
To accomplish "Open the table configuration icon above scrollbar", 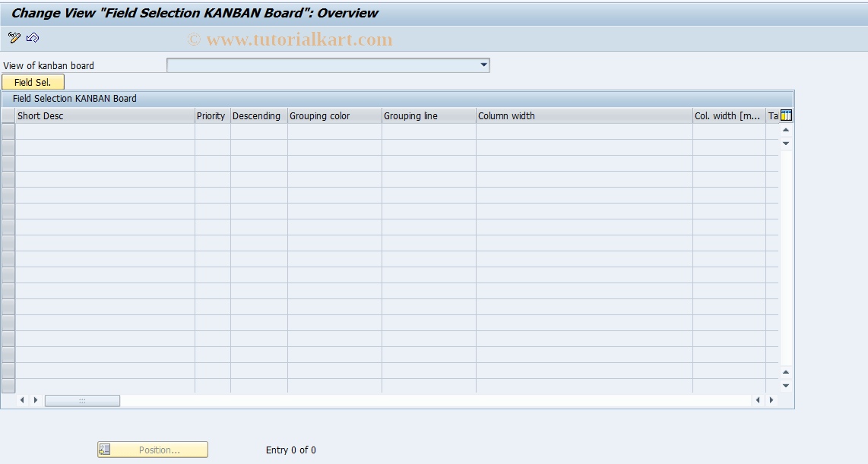I will click(x=786, y=115).
